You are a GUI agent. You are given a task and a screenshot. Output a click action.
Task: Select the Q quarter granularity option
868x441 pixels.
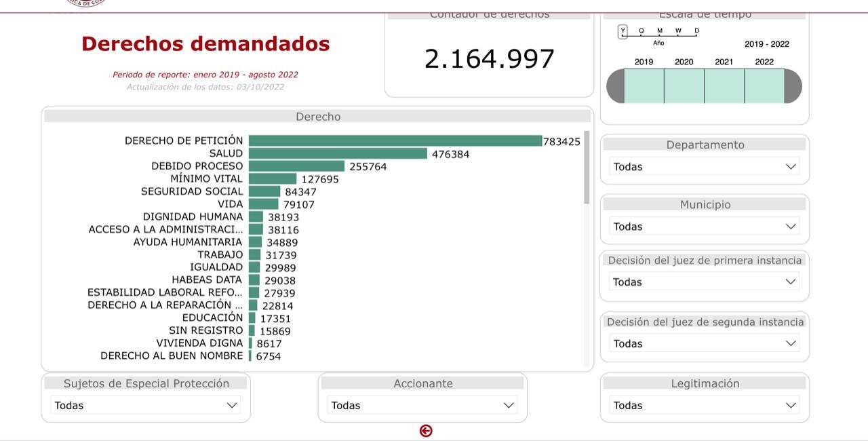click(x=642, y=31)
